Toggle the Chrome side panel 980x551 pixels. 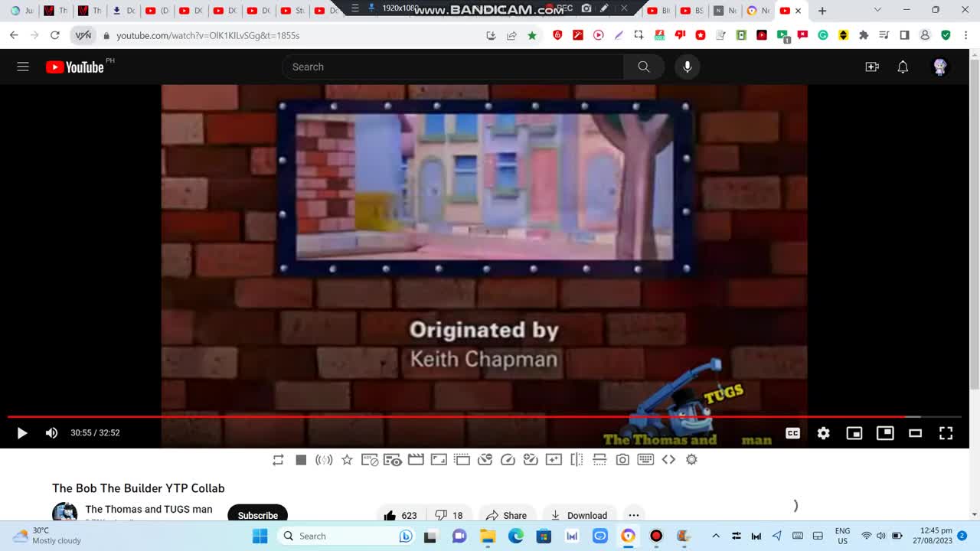tap(904, 35)
